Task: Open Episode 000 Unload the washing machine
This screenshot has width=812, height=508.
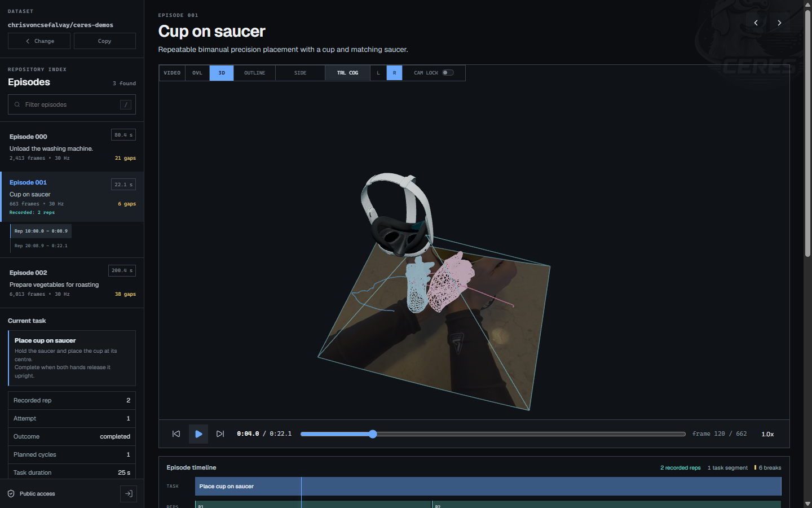Action: click(72, 147)
